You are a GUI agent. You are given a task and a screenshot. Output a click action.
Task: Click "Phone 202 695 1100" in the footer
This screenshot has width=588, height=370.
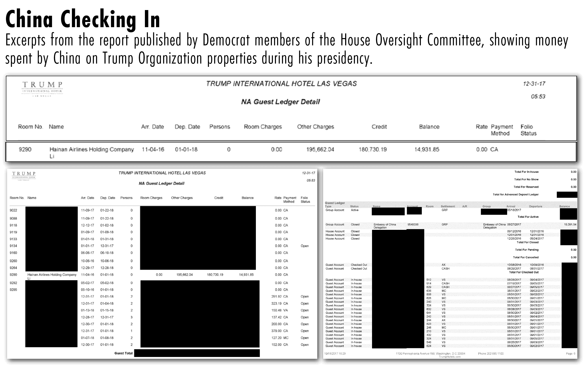pyautogui.click(x=491, y=354)
